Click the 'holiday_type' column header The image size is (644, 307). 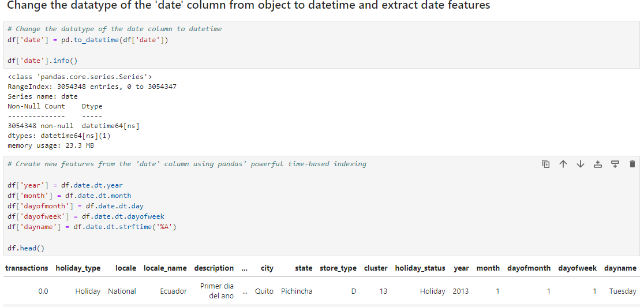tap(78, 268)
